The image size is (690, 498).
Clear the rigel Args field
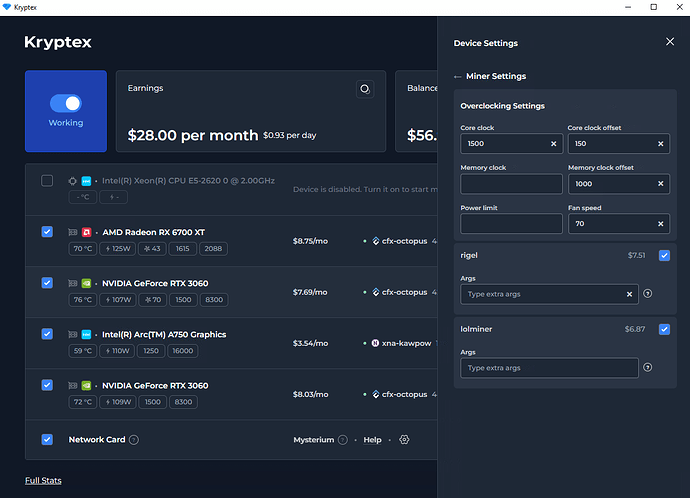click(629, 294)
